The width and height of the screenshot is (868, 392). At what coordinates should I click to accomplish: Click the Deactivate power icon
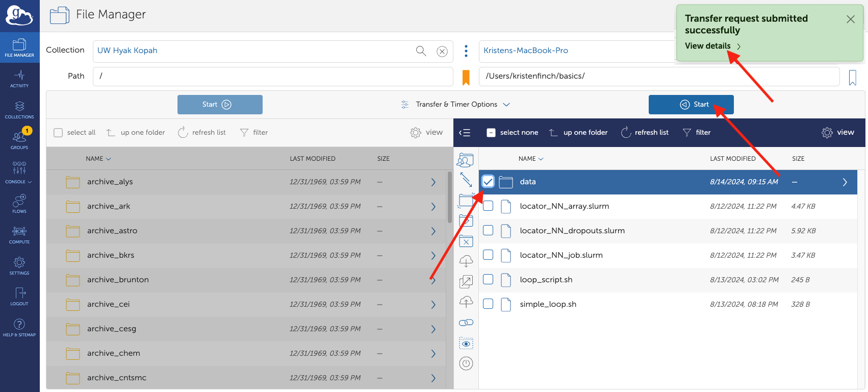coord(466,363)
